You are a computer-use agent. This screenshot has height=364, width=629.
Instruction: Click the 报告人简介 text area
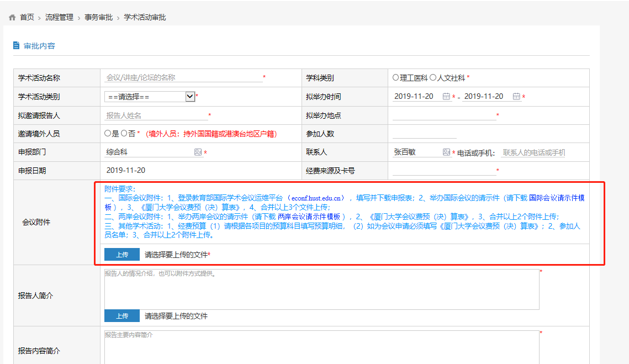pos(321,289)
